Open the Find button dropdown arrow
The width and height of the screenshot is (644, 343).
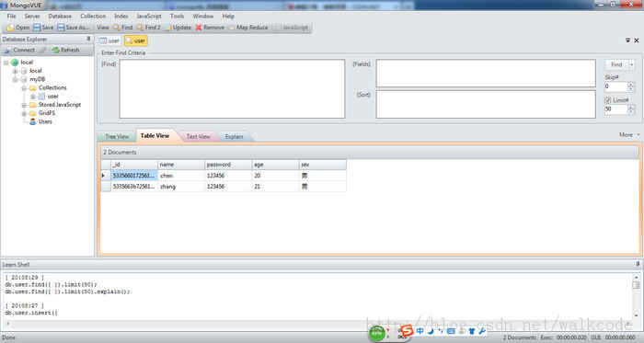pos(632,64)
